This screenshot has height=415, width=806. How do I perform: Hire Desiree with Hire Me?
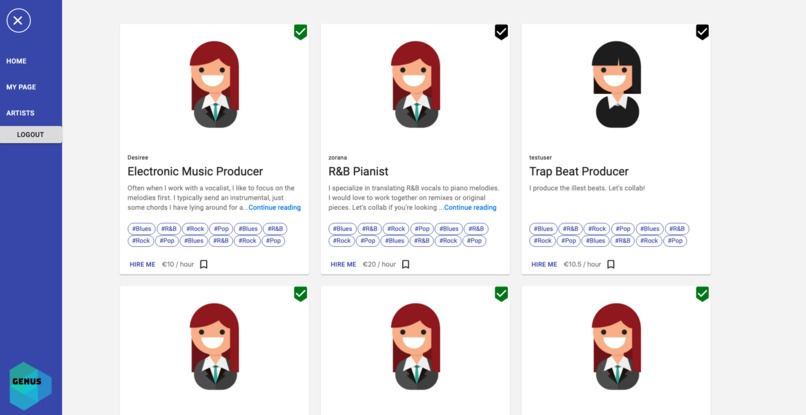(142, 264)
